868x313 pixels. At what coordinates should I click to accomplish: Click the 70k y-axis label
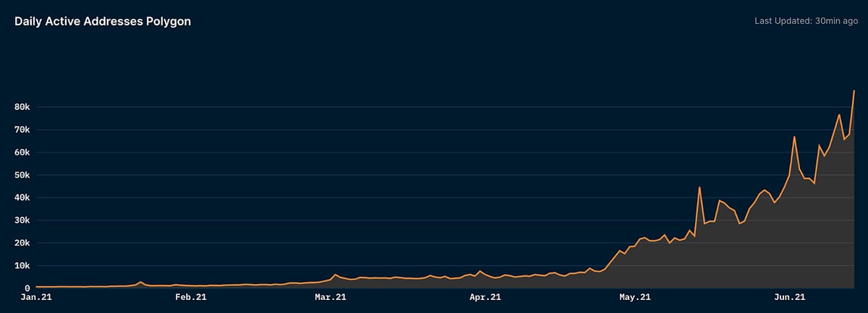click(22, 129)
